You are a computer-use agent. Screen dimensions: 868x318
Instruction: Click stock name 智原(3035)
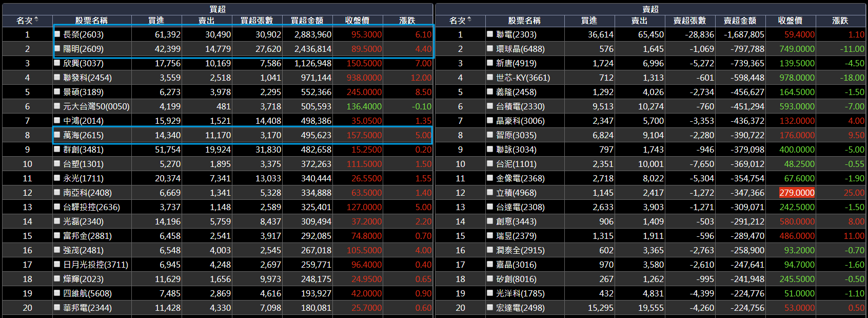pos(516,135)
